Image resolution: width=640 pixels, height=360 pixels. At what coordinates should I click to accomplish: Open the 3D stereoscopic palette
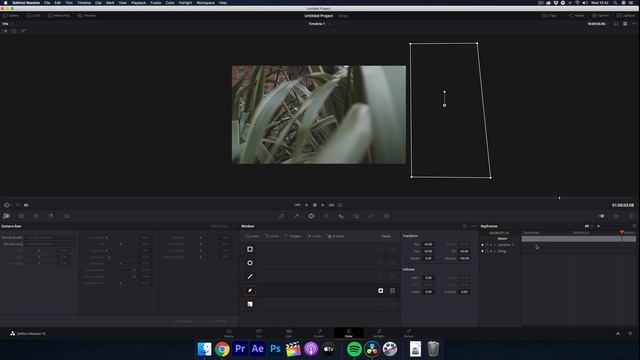[x=386, y=216]
